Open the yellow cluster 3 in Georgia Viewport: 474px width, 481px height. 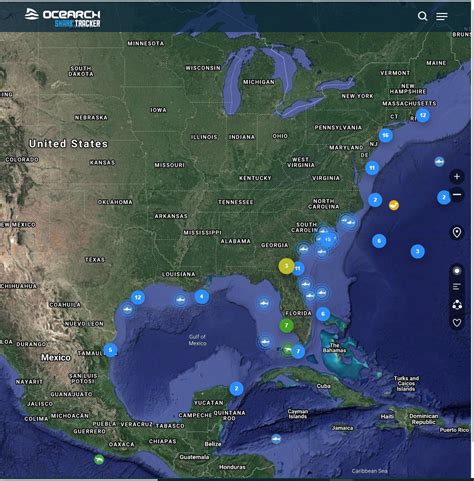(286, 266)
